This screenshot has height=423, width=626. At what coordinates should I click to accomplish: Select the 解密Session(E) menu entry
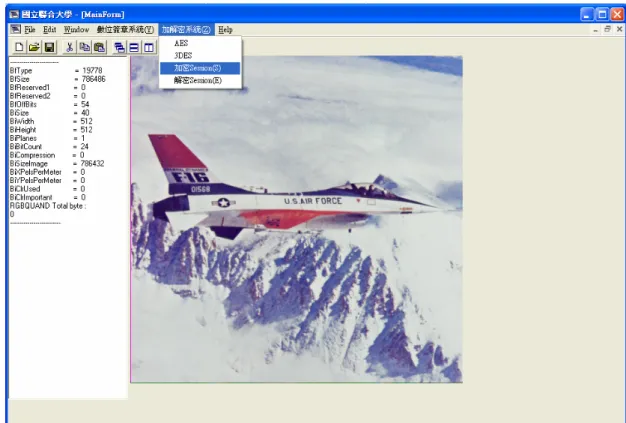click(200, 80)
